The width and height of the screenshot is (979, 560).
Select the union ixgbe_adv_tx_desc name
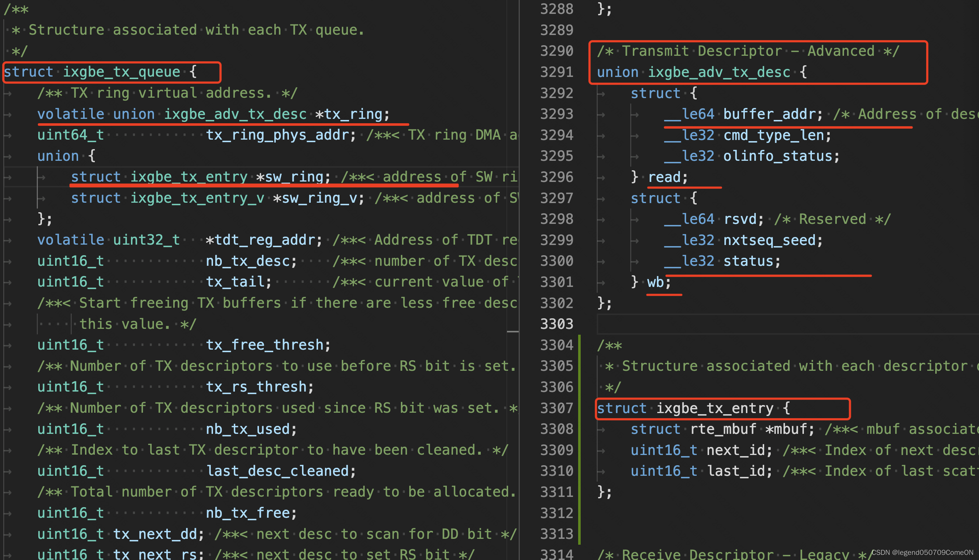tap(719, 71)
